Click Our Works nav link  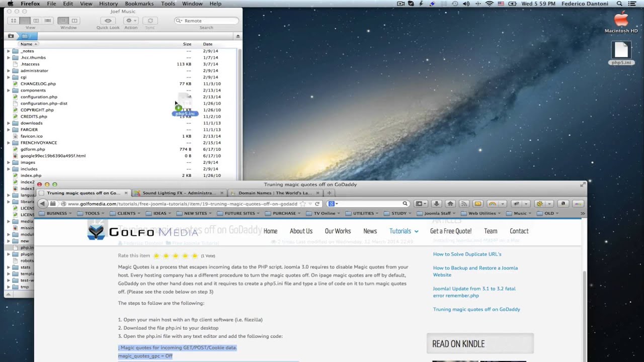(x=338, y=231)
